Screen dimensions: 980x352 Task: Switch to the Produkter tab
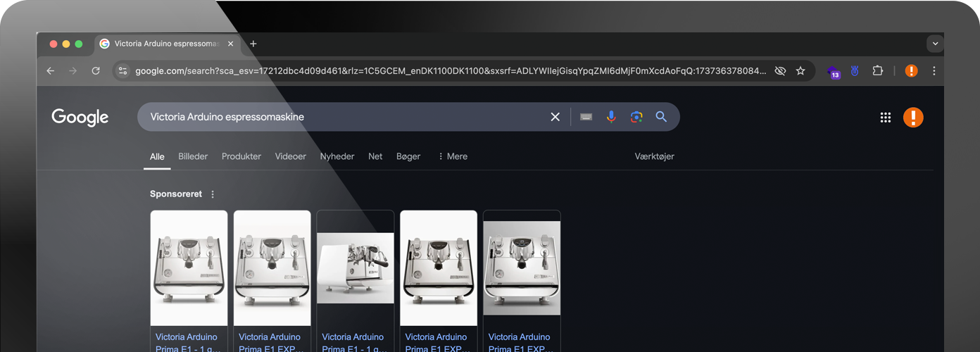click(241, 156)
